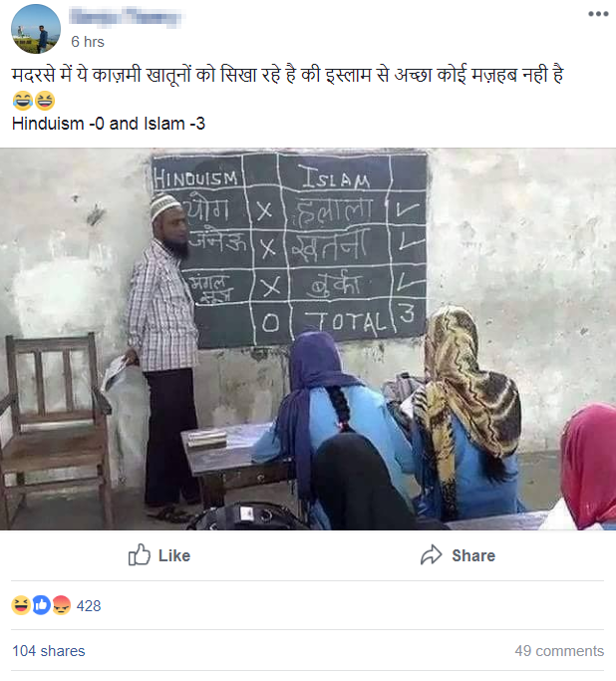The image size is (616, 681).
Task: Click the 'Hinduism -0 and Islam -3' text
Action: click(109, 124)
